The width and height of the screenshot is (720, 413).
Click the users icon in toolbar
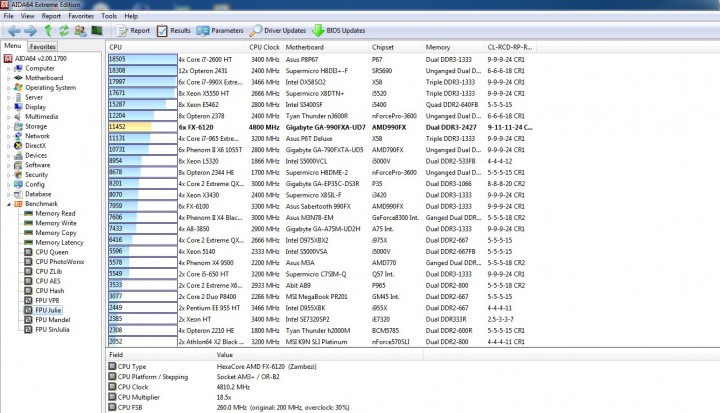[80, 31]
